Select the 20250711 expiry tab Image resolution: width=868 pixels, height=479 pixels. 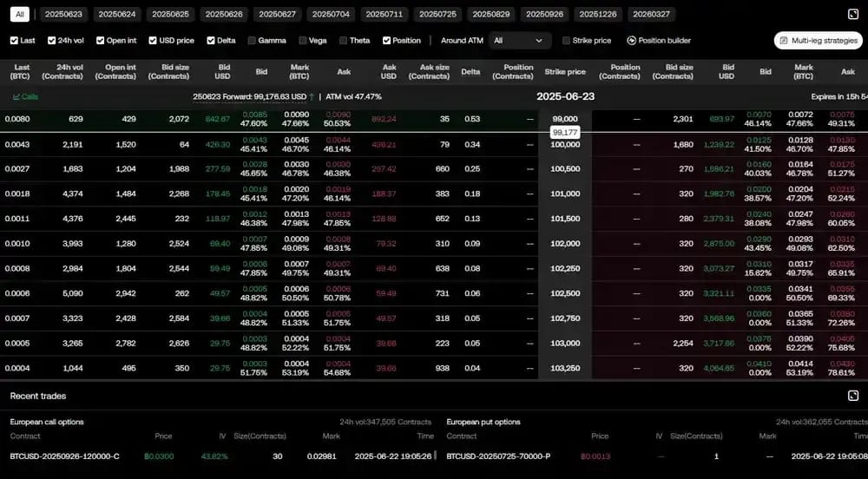[x=385, y=15]
